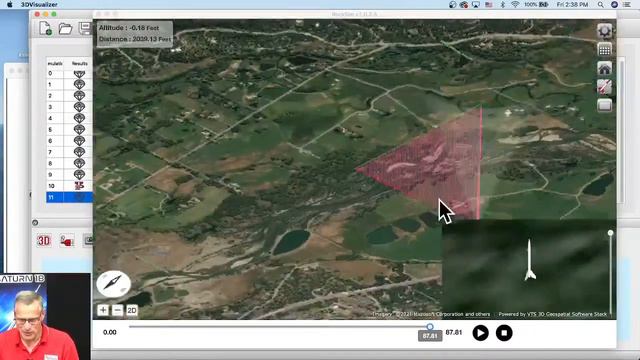Click the Siri icon in menu bar
The image size is (640, 360).
[x=614, y=4]
